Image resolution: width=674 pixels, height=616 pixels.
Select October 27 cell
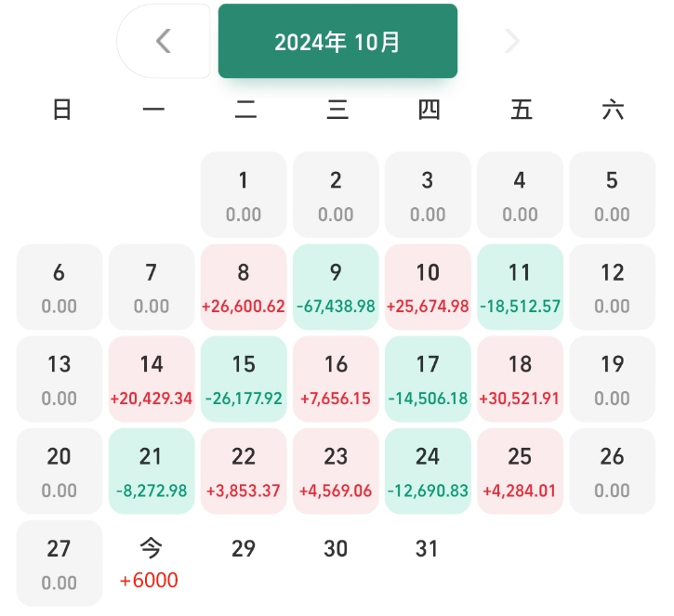click(x=59, y=563)
